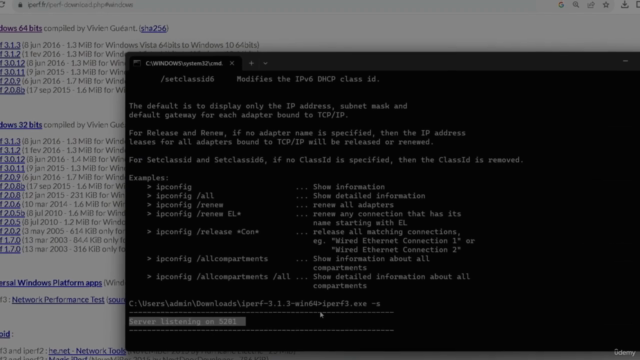Download iperf 3.0.11 in 64 bits list
Screen dimensions: 640x360
pos(12,72)
